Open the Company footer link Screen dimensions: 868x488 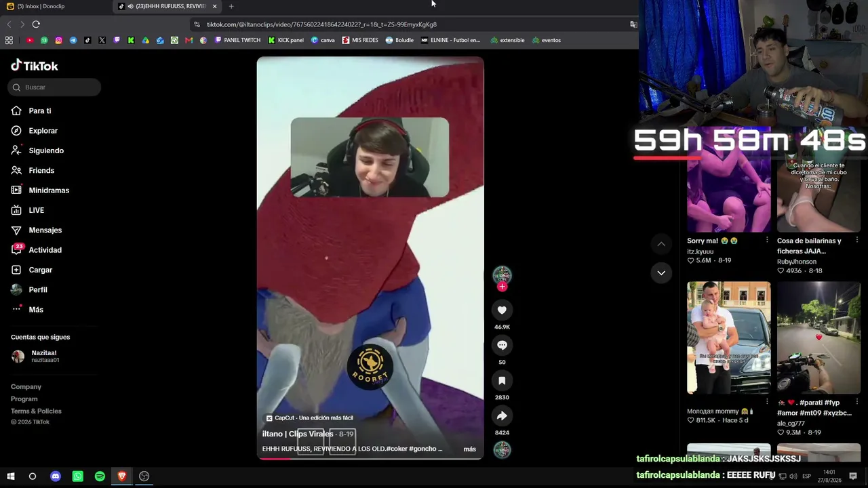pyautogui.click(x=26, y=386)
